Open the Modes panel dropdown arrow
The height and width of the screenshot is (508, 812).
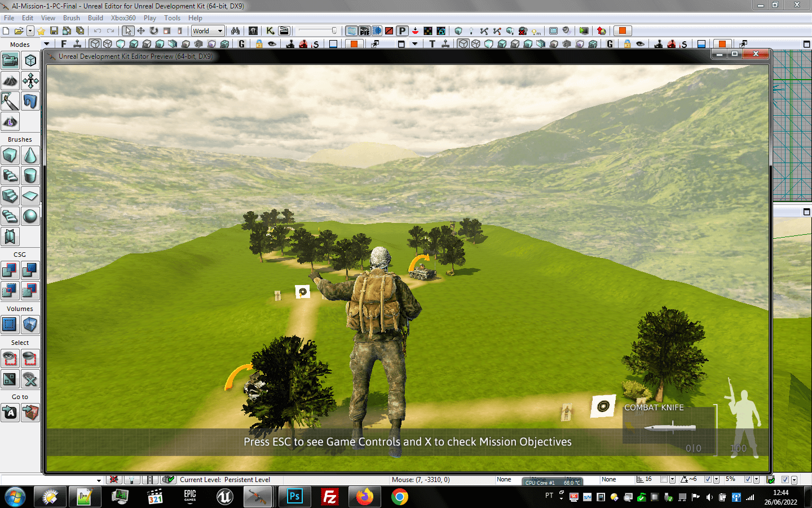(47, 44)
